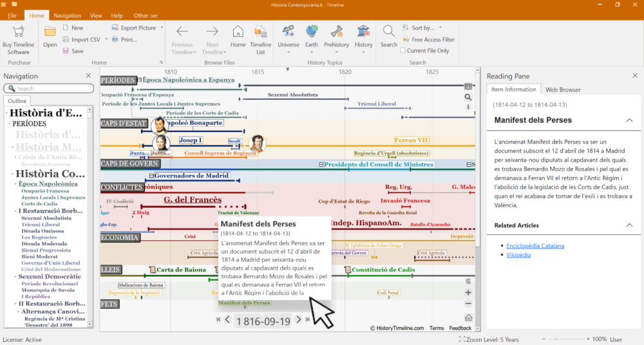Open a file with the Open folder icon
This screenshot has height=345, width=644.
click(50, 32)
